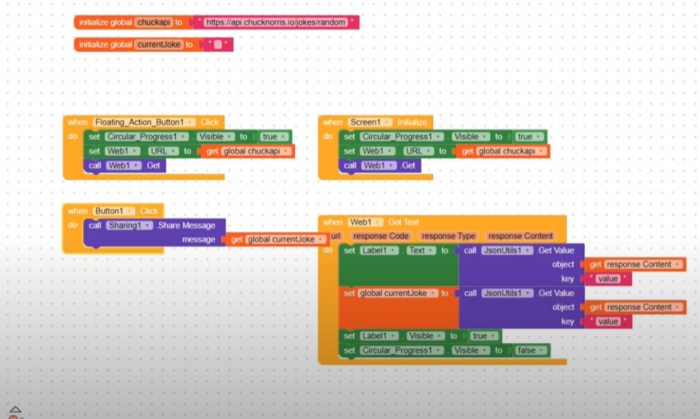This screenshot has width=700, height=419.
Task: Select the empty text string of currentJoke
Action: [217, 44]
